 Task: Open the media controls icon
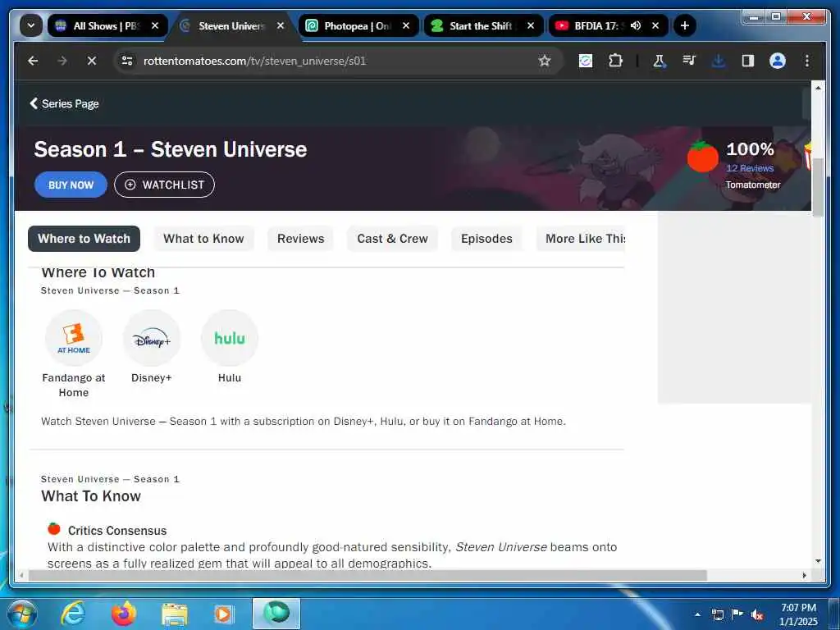pyautogui.click(x=689, y=61)
